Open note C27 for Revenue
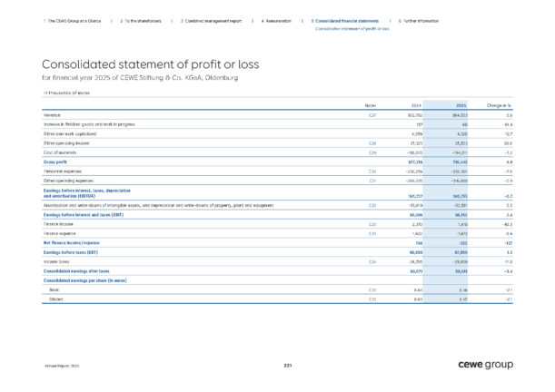This screenshot has width=555, height=392. click(372, 116)
